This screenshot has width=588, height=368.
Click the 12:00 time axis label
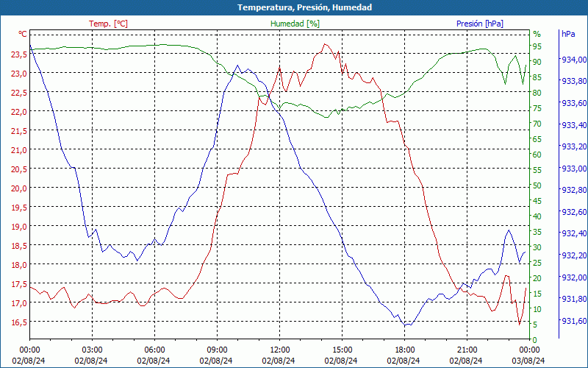pos(279,350)
